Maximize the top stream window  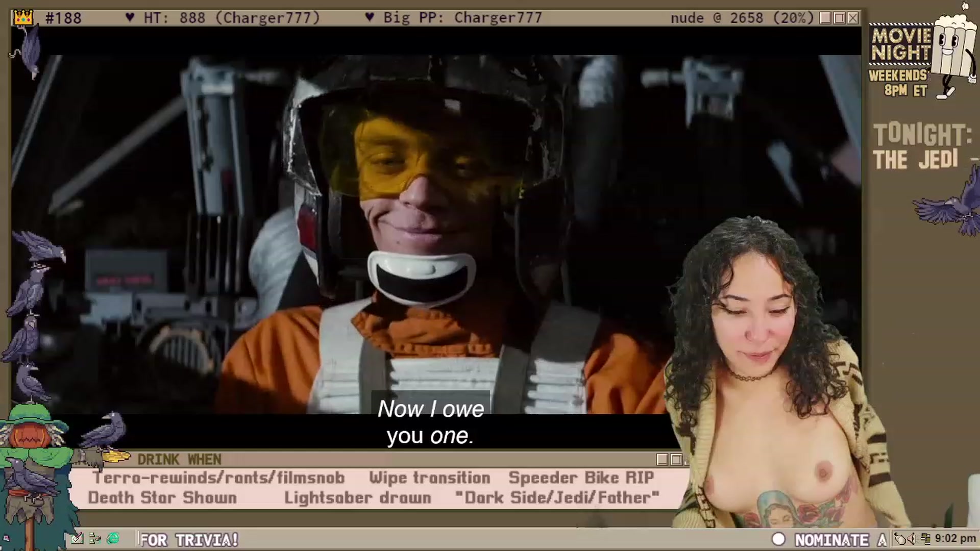(x=839, y=18)
